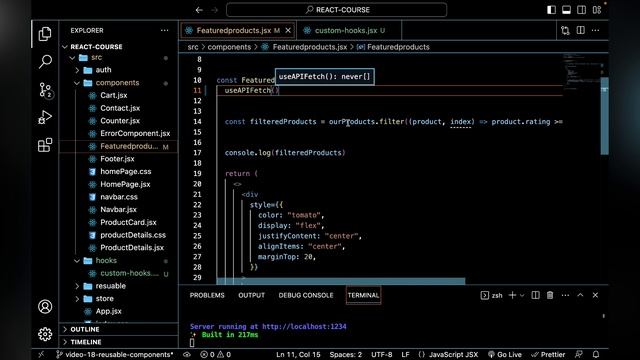Open Cart.jsx in the explorer
The height and width of the screenshot is (360, 640).
coord(114,96)
